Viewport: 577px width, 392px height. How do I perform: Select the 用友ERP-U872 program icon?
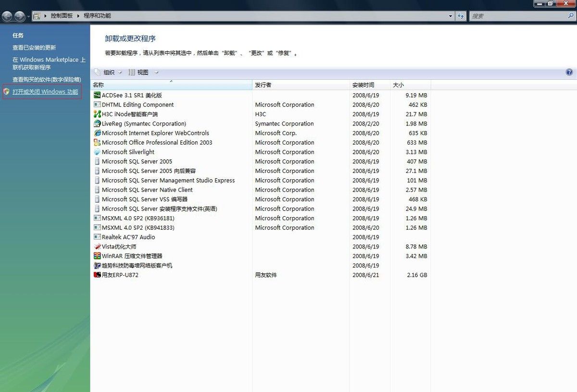tap(98, 275)
